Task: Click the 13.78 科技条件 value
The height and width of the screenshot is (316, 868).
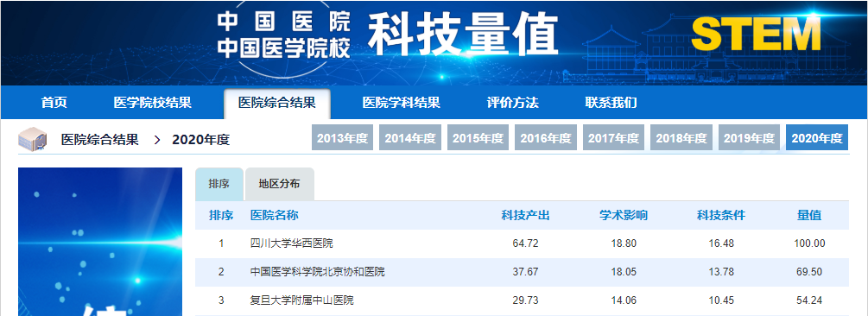Action: [721, 272]
